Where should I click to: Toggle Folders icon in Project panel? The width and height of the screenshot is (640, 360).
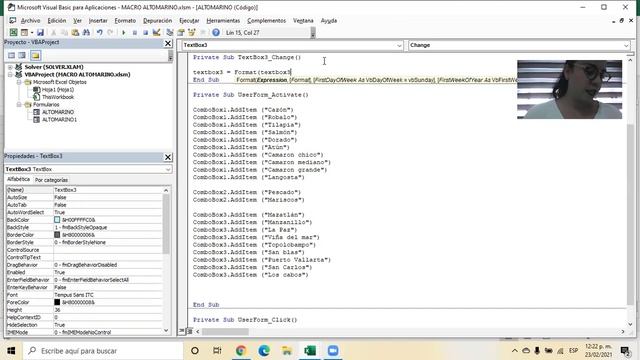click(x=36, y=55)
